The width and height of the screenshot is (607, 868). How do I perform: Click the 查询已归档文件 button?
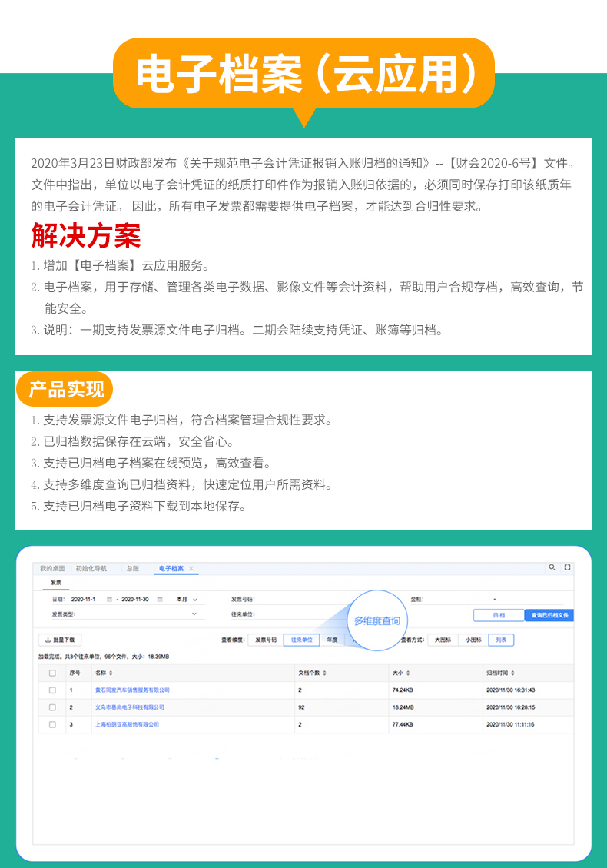point(549,615)
